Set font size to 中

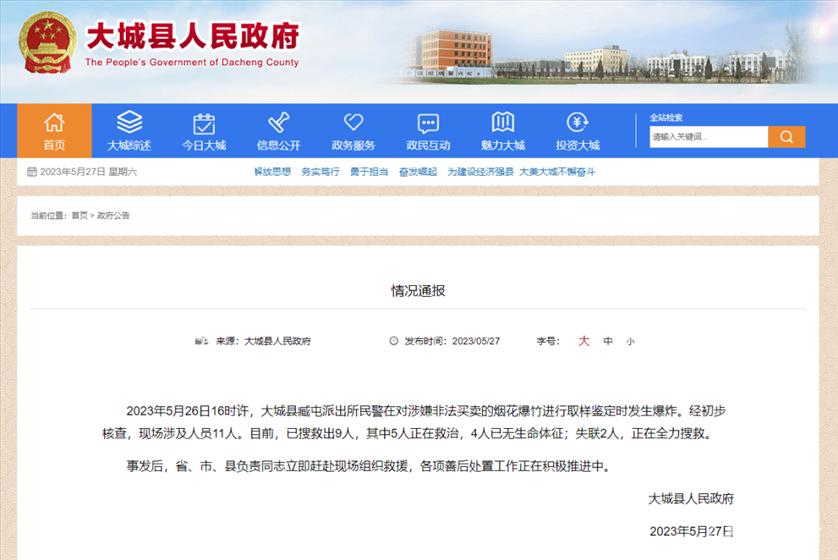pos(608,341)
